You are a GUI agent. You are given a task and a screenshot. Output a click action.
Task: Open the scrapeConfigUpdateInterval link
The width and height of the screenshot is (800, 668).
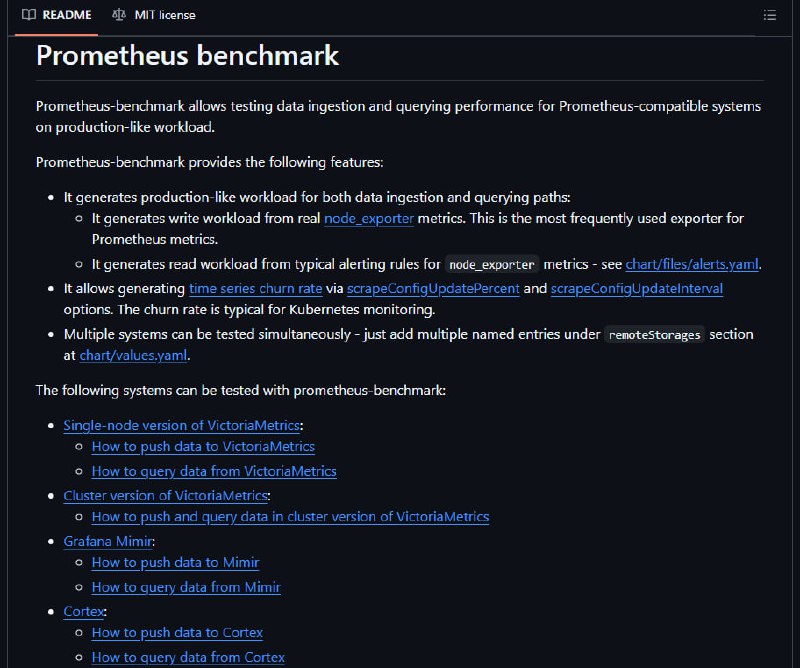pyautogui.click(x=637, y=288)
